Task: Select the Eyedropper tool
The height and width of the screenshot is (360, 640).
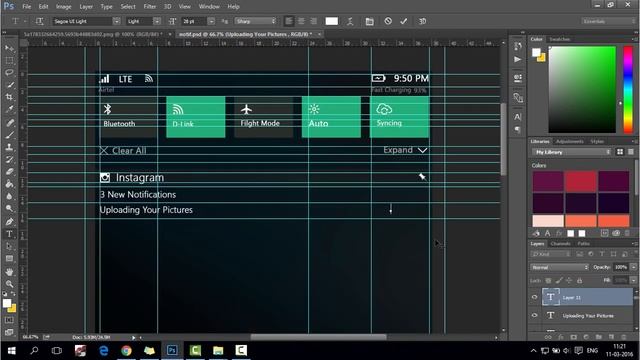Action: coord(9,109)
